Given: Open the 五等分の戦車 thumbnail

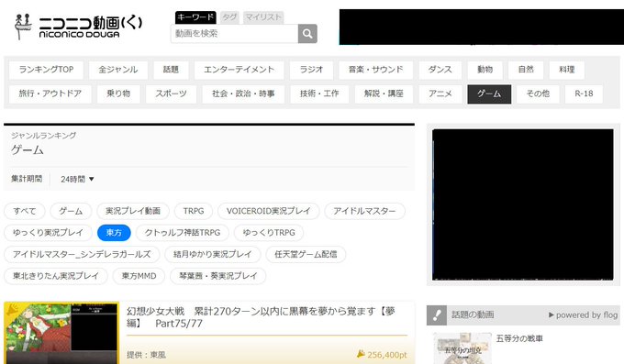Looking at the screenshot, I should coord(462,348).
